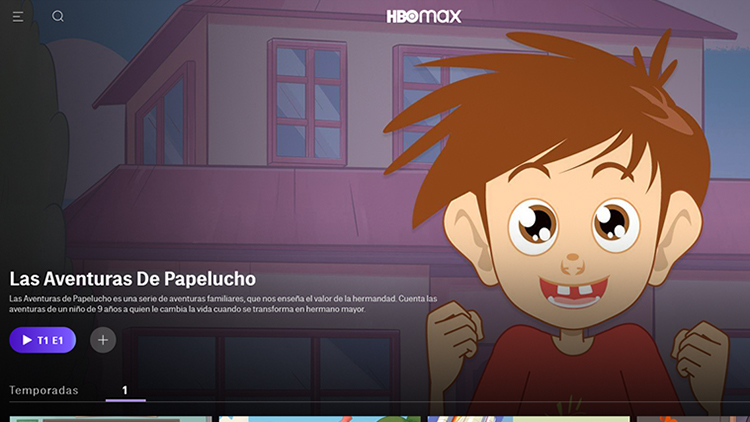Play episode T1 E1
750x422 pixels.
(42, 340)
